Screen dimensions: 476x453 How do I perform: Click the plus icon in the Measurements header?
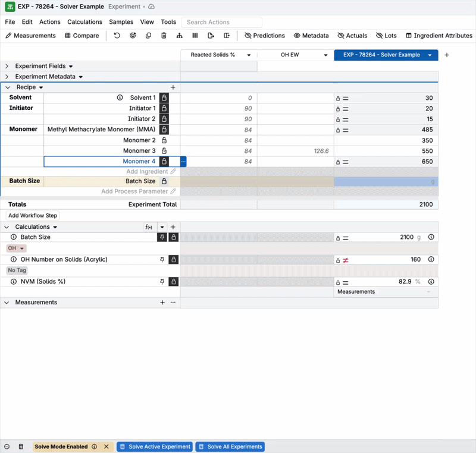coord(162,303)
